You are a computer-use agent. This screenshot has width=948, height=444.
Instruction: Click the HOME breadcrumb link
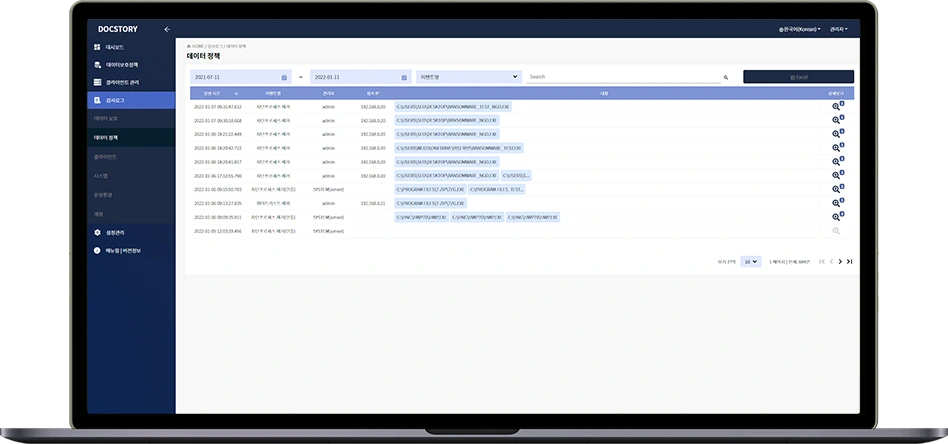click(196, 46)
